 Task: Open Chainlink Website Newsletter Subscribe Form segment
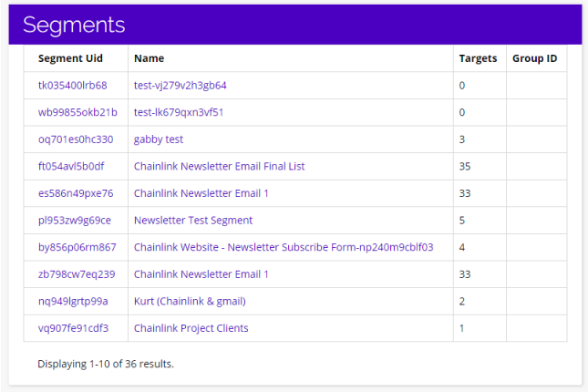[x=284, y=247]
